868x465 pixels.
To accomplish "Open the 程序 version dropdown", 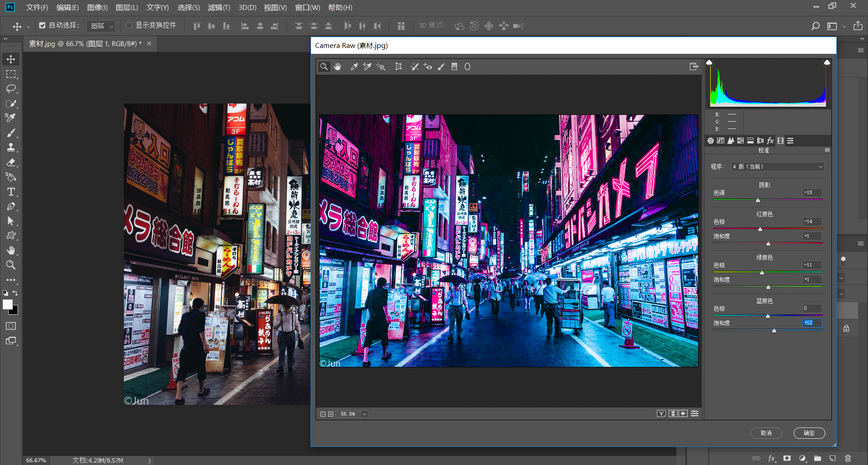I will tap(778, 166).
